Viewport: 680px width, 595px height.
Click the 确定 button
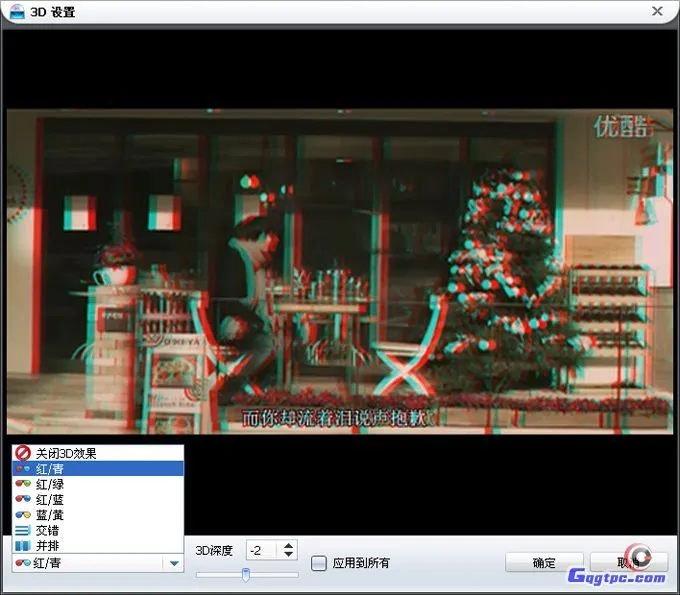click(x=544, y=562)
